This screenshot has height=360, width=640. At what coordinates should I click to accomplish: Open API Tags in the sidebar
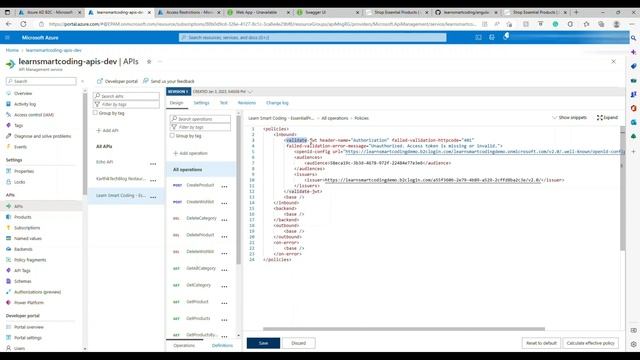22,270
